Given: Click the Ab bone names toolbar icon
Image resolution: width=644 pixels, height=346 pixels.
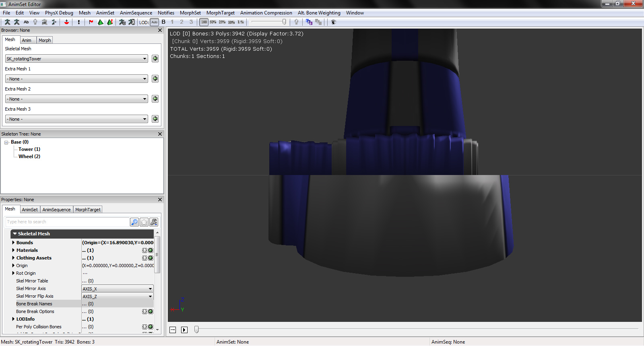Looking at the screenshot, I should click(x=26, y=22).
